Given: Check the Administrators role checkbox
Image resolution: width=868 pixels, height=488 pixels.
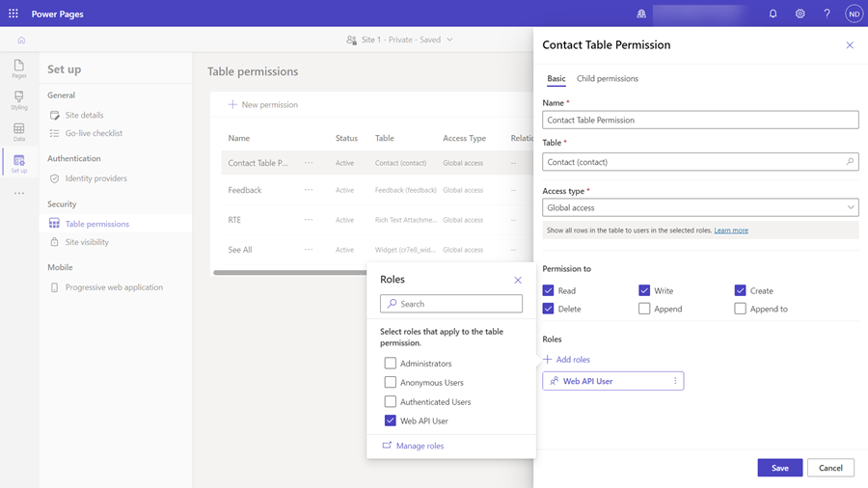Looking at the screenshot, I should pos(391,364).
